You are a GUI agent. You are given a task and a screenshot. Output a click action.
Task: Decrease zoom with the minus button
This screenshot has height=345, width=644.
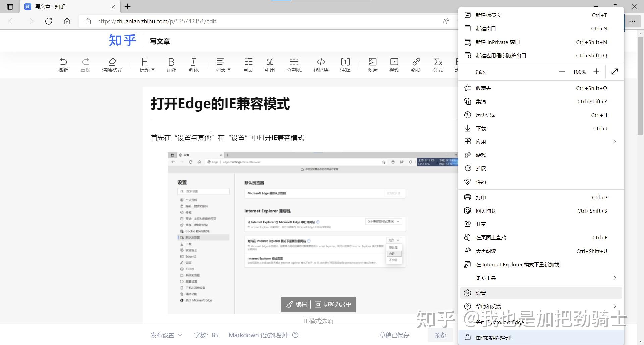pos(562,72)
